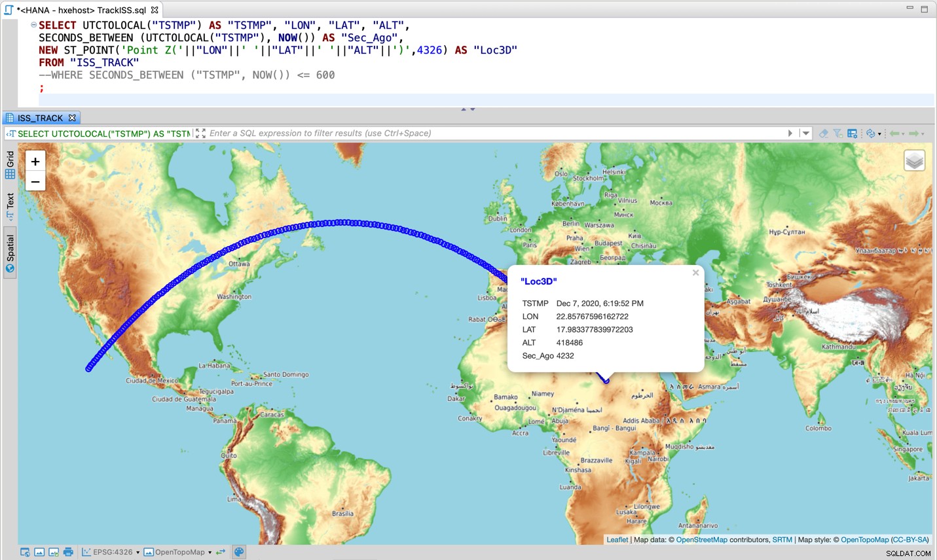Click the ISS track start point near Mexico
The height and width of the screenshot is (560, 937).
[x=89, y=369]
